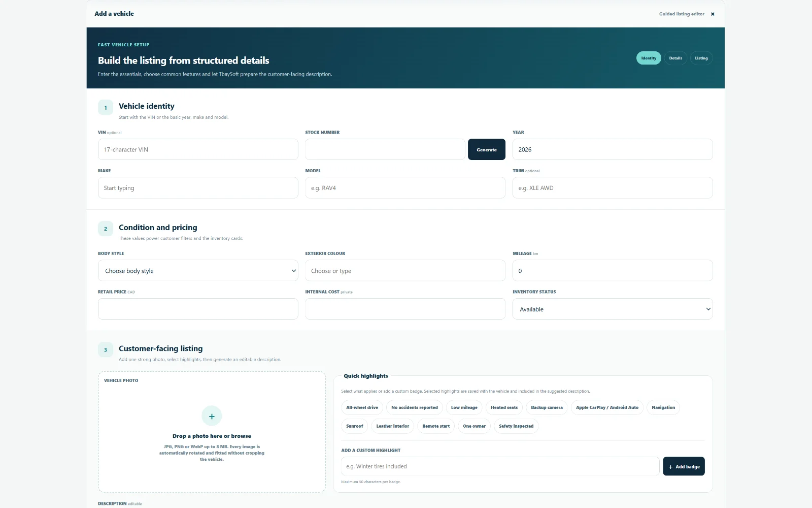Focus the Internal cost private field
The height and width of the screenshot is (508, 812).
pyautogui.click(x=405, y=309)
